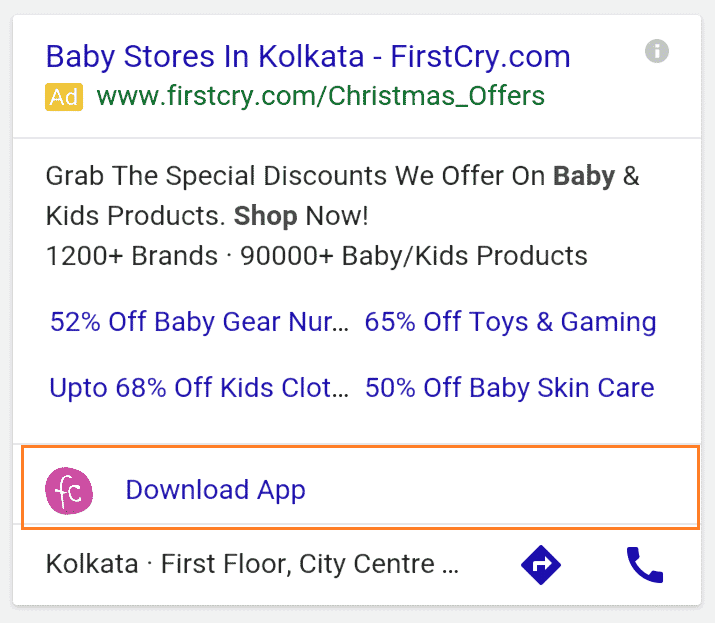The image size is (715, 623).
Task: Click the yellow Ad badge
Action: pyautogui.click(x=63, y=97)
